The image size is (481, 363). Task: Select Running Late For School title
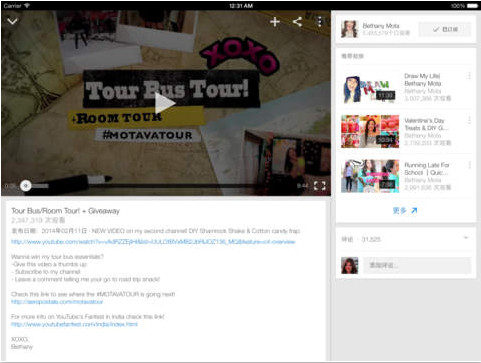pos(427,169)
